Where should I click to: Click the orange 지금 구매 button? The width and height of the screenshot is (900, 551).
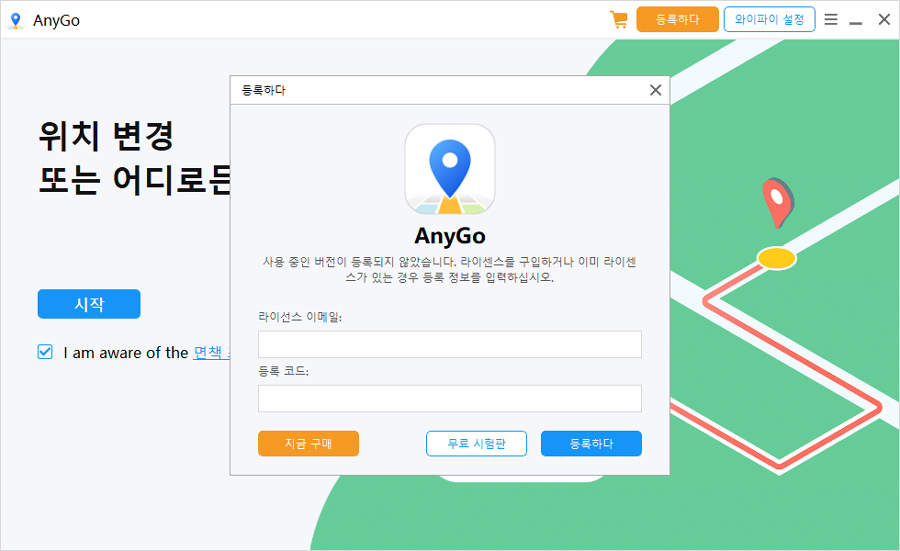[308, 444]
